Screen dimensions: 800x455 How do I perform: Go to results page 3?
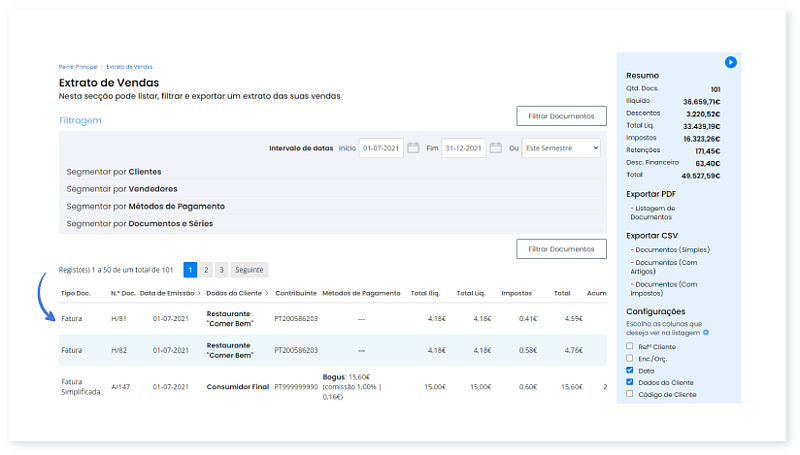pyautogui.click(x=221, y=270)
